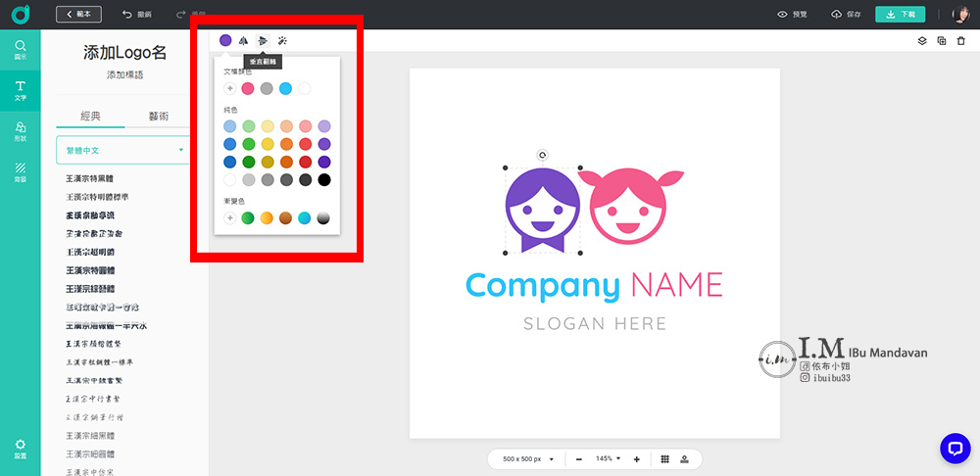Open the user avatar menu
Screen dimensions: 980x476
(x=960, y=15)
